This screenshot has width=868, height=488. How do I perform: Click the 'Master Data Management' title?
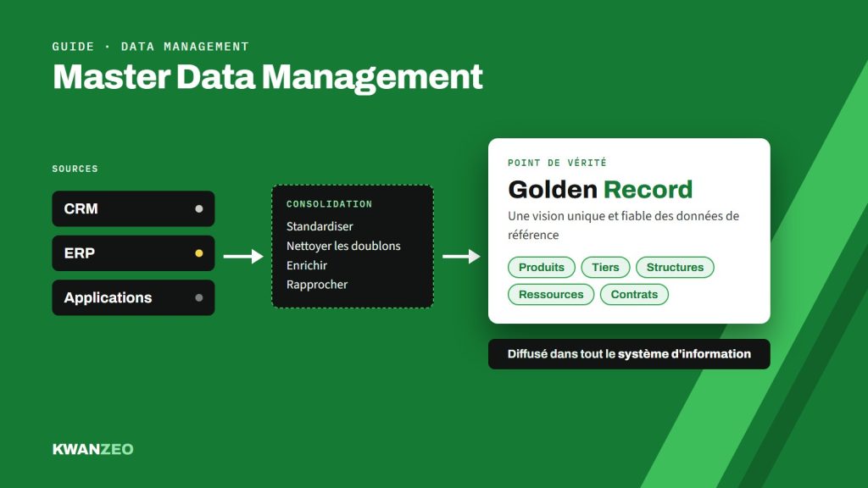pos(267,76)
